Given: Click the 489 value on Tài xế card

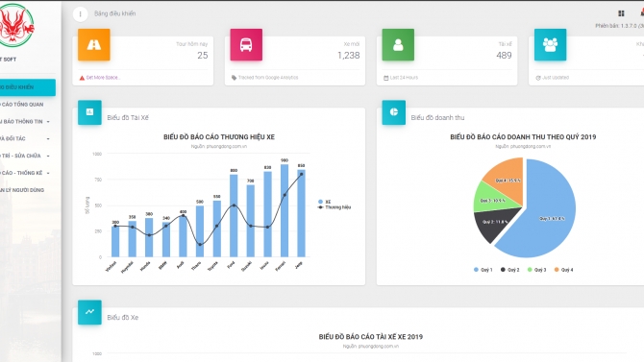Looking at the screenshot, I should coord(504,56).
